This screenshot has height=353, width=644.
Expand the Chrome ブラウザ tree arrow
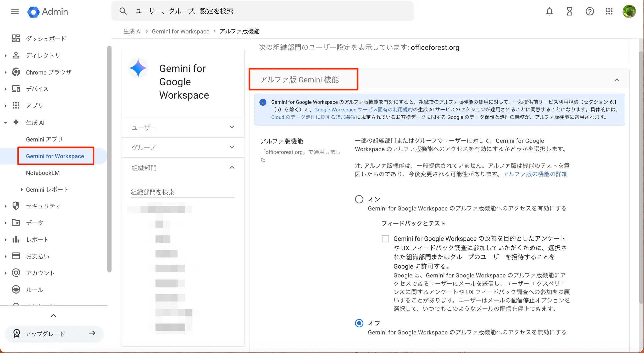point(5,72)
